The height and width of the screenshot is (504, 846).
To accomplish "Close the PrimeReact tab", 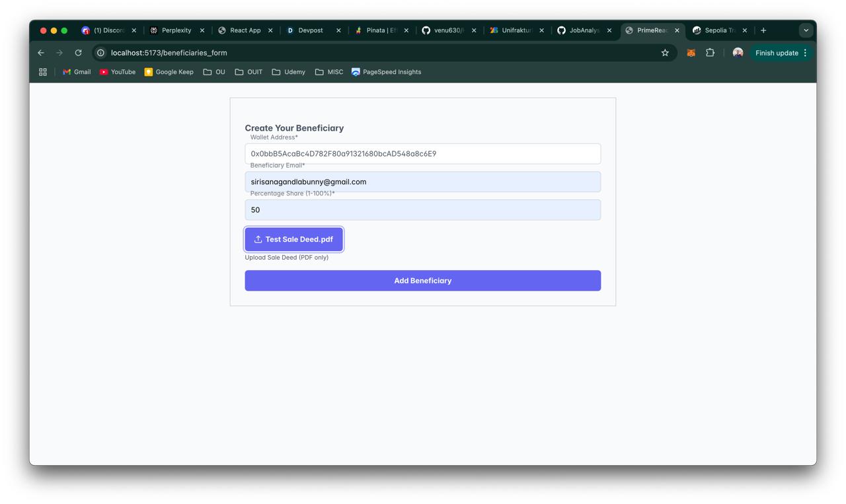I will (x=677, y=30).
